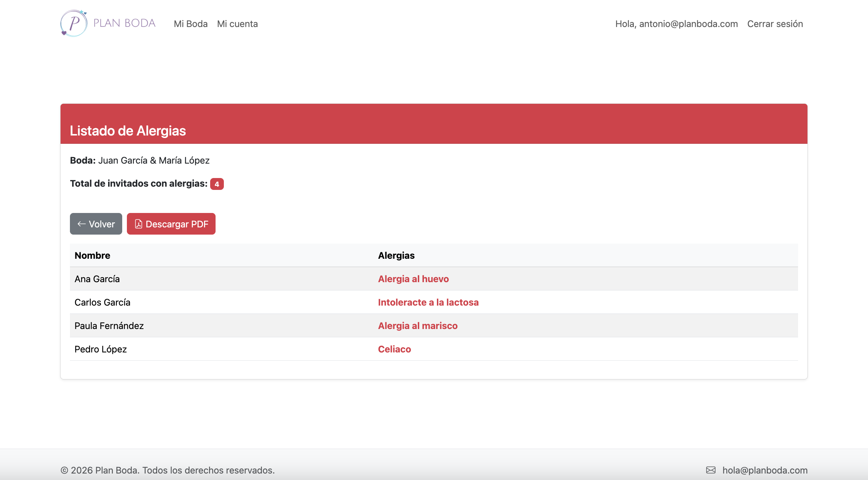Click the PDF icon in Descargar PDF button

point(139,224)
